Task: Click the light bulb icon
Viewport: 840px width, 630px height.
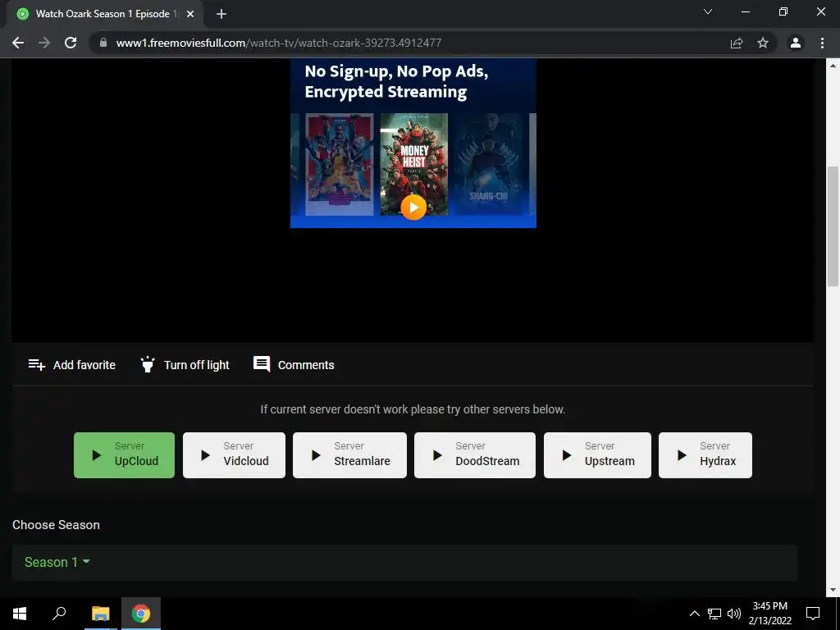Action: [148, 364]
